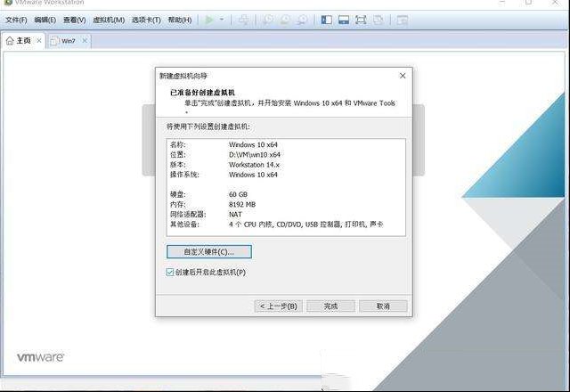Switch to the Win7 tab
Image resolution: width=570 pixels, height=392 pixels.
pyautogui.click(x=69, y=41)
